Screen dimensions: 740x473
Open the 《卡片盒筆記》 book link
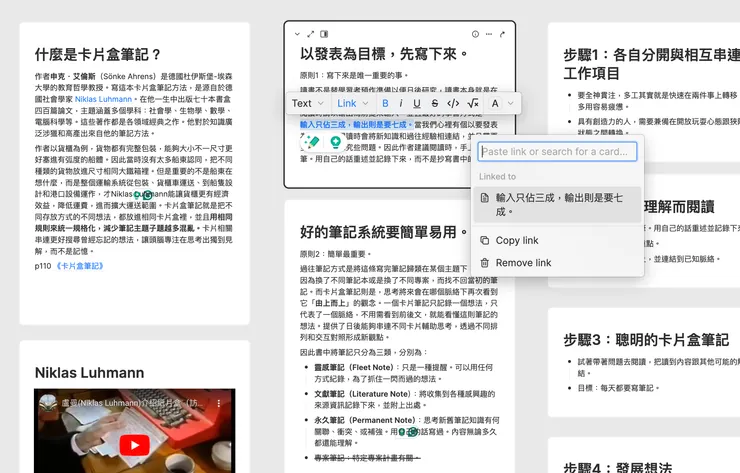click(x=79, y=266)
